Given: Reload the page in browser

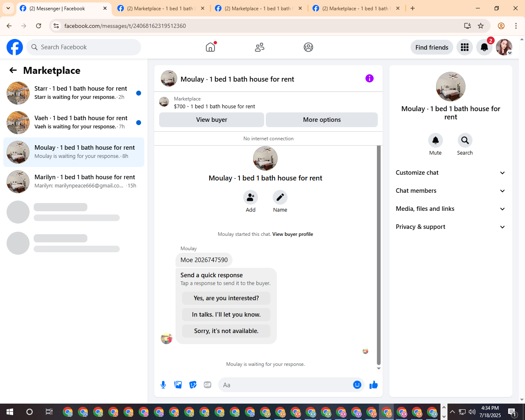Looking at the screenshot, I should tap(39, 26).
